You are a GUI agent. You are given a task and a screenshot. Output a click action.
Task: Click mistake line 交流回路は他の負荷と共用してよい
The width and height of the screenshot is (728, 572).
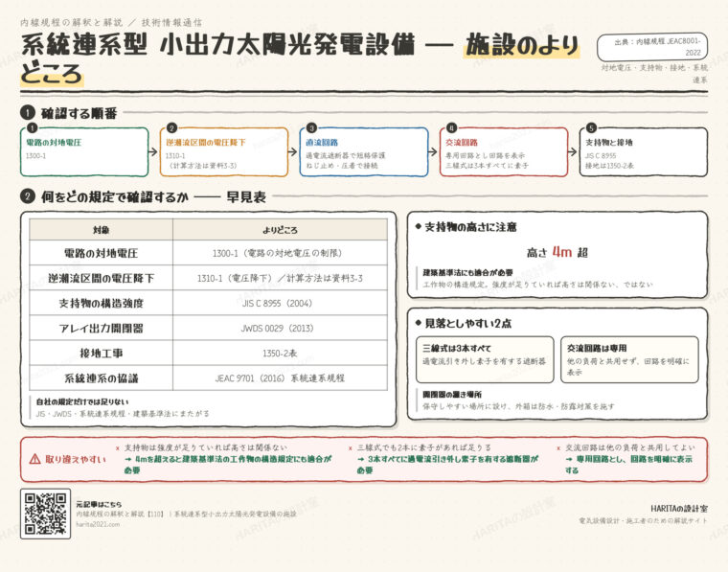pos(630,447)
